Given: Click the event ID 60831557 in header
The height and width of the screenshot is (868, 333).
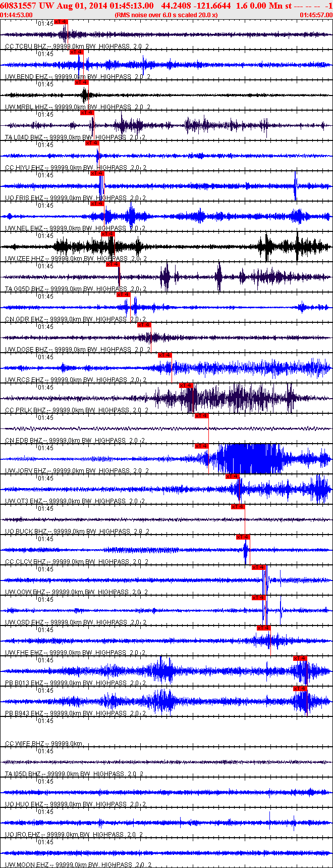Looking at the screenshot, I should pos(18,6).
